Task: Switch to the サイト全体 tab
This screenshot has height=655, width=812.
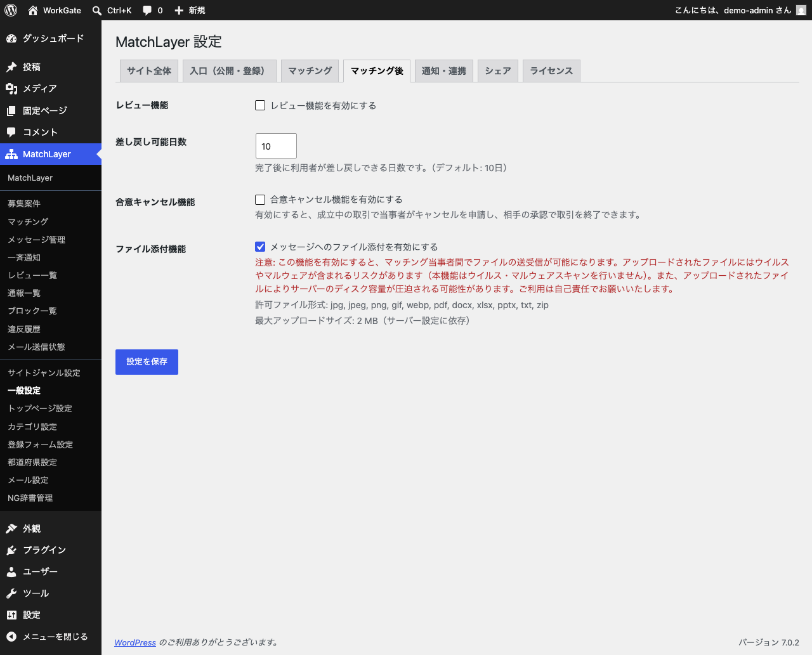Action: (149, 71)
